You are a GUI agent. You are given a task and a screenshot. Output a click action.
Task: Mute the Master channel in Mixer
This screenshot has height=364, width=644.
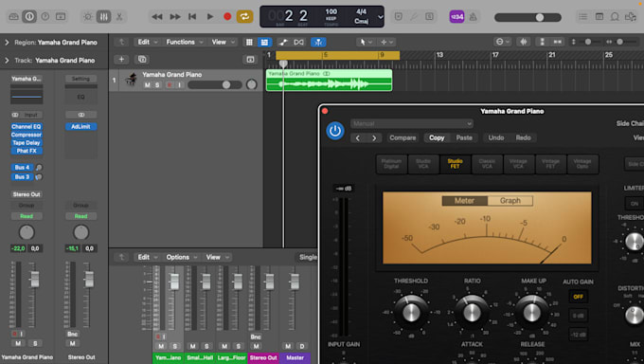coord(288,346)
